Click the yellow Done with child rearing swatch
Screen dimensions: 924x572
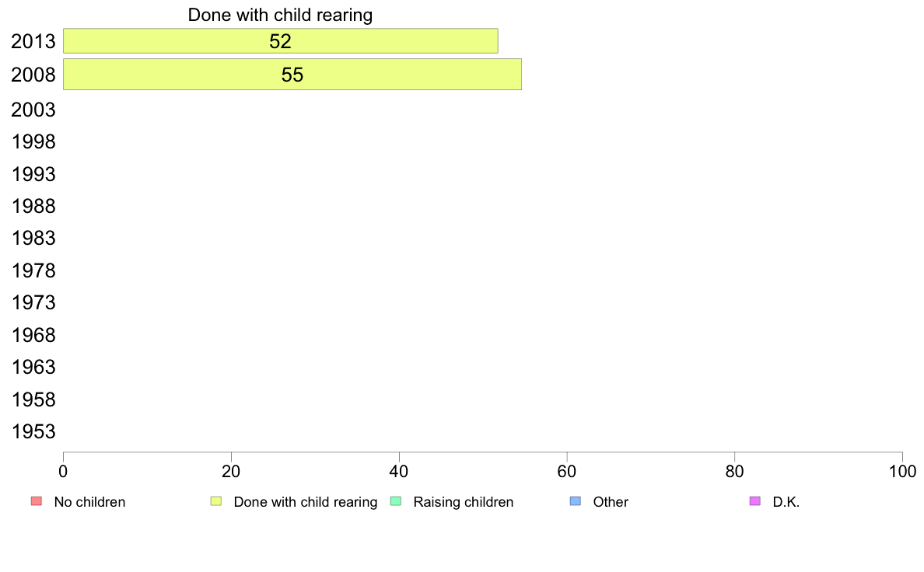(x=216, y=501)
